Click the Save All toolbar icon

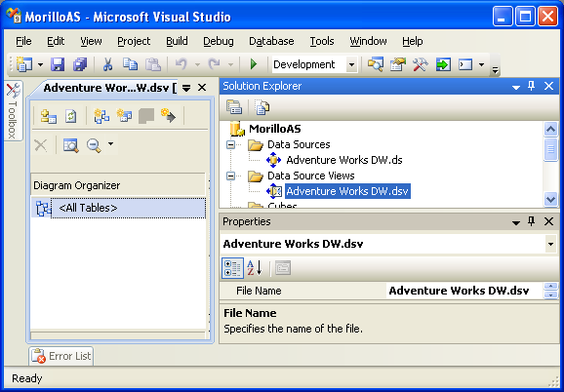pos(80,64)
